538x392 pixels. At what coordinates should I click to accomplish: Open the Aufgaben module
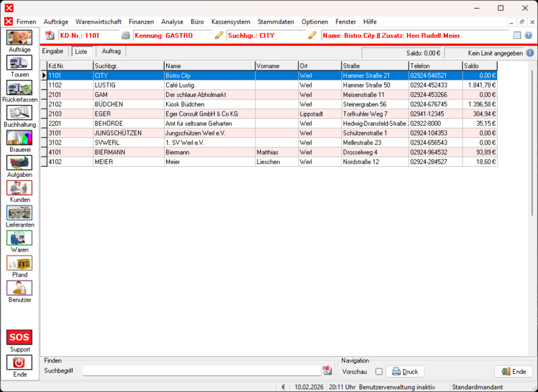coord(19,163)
